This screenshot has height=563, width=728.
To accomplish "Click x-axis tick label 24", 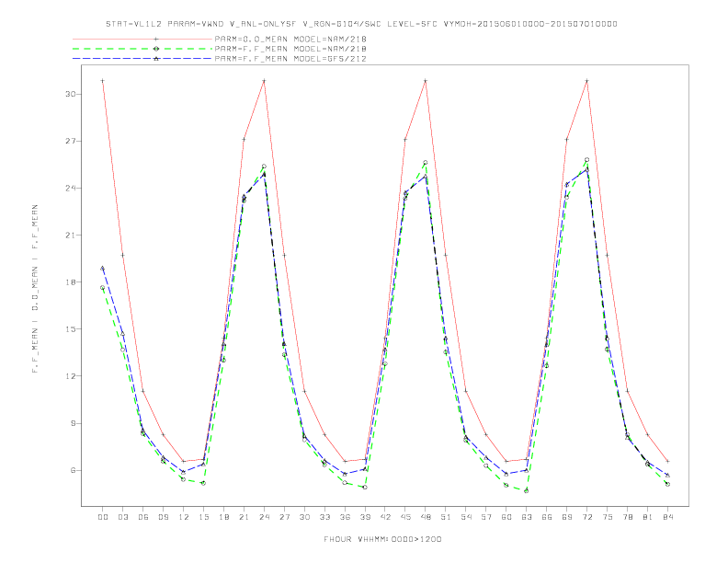I will click(264, 517).
